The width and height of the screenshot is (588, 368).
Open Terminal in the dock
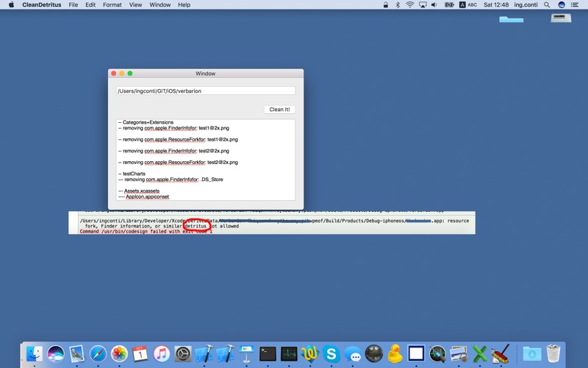(268, 354)
